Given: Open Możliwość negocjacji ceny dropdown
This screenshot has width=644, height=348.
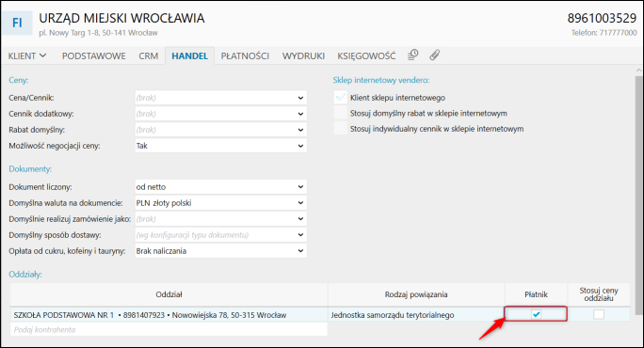Looking at the screenshot, I should [221, 146].
